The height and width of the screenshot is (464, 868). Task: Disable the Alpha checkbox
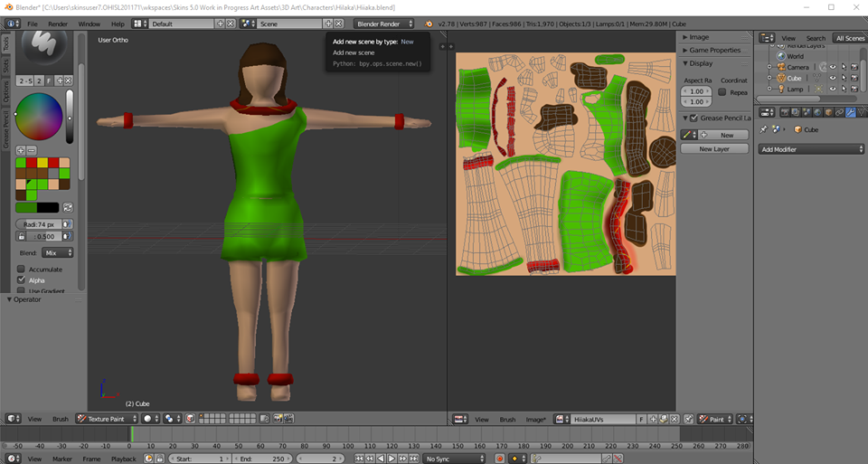[x=21, y=280]
